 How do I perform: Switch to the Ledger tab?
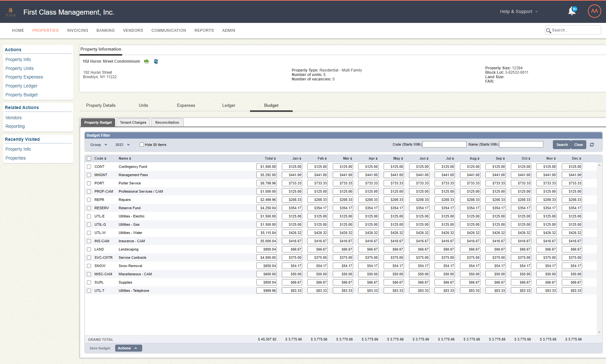point(229,106)
